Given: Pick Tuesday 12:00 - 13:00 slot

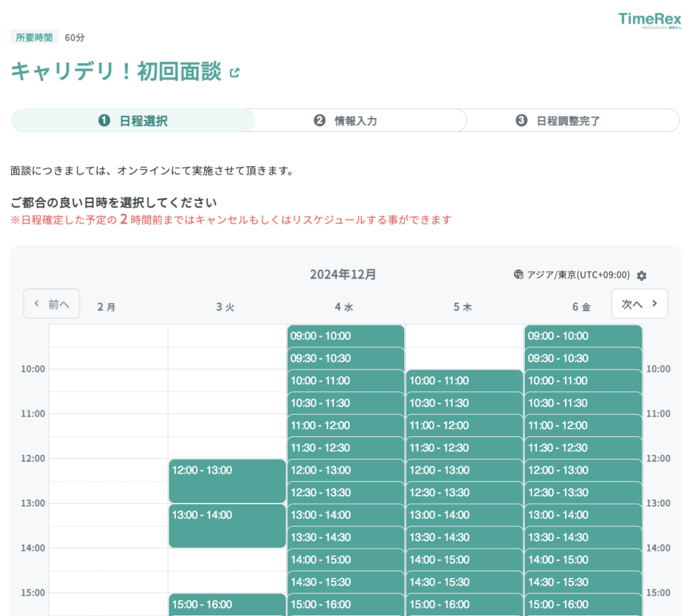Looking at the screenshot, I should (227, 481).
